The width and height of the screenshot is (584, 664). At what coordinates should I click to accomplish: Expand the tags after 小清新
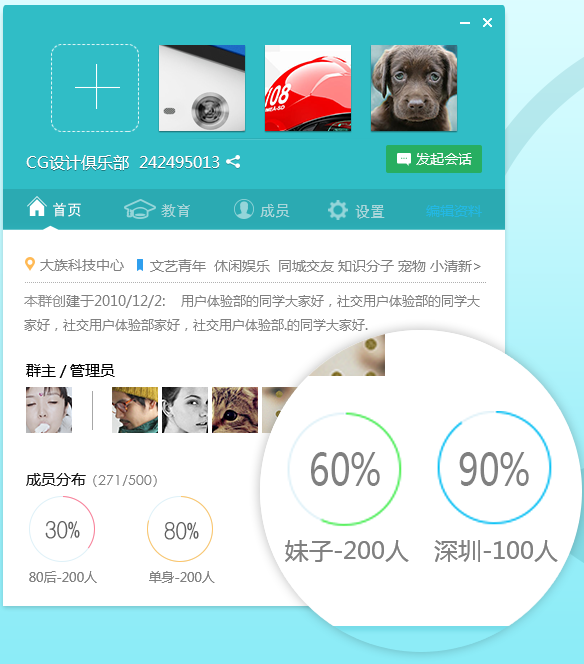477,266
